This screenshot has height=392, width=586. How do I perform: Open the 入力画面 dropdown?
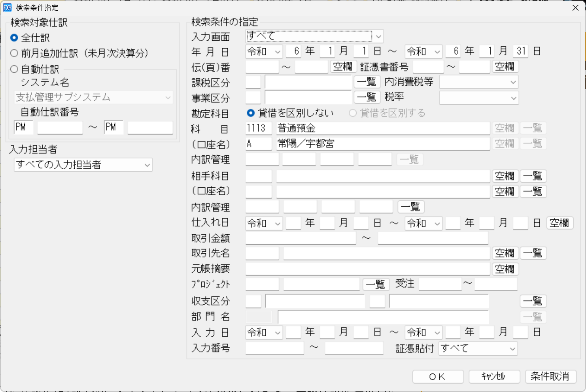point(378,36)
